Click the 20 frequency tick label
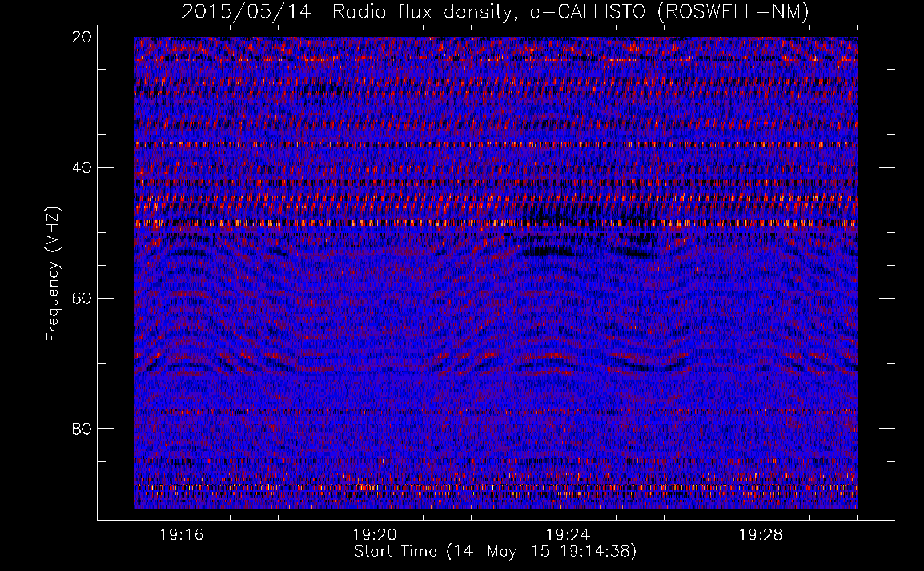 pos(82,37)
